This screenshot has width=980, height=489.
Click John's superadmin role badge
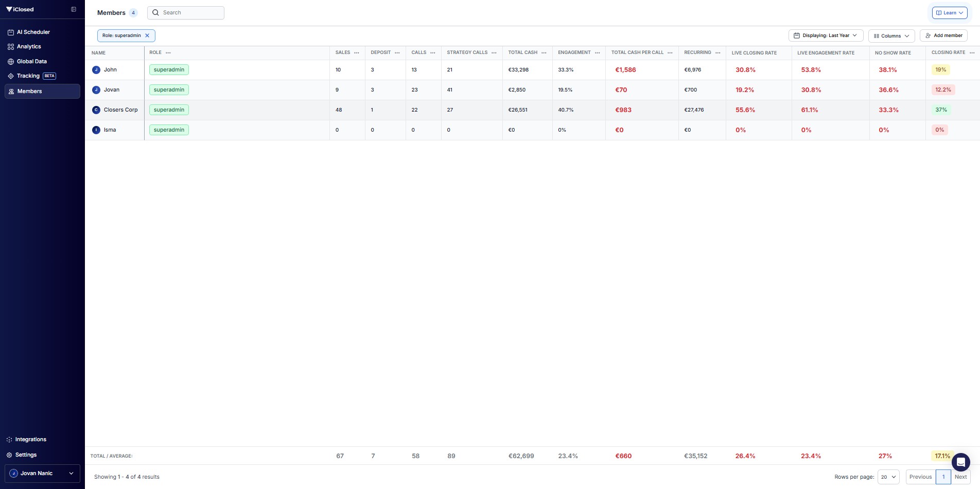(169, 70)
